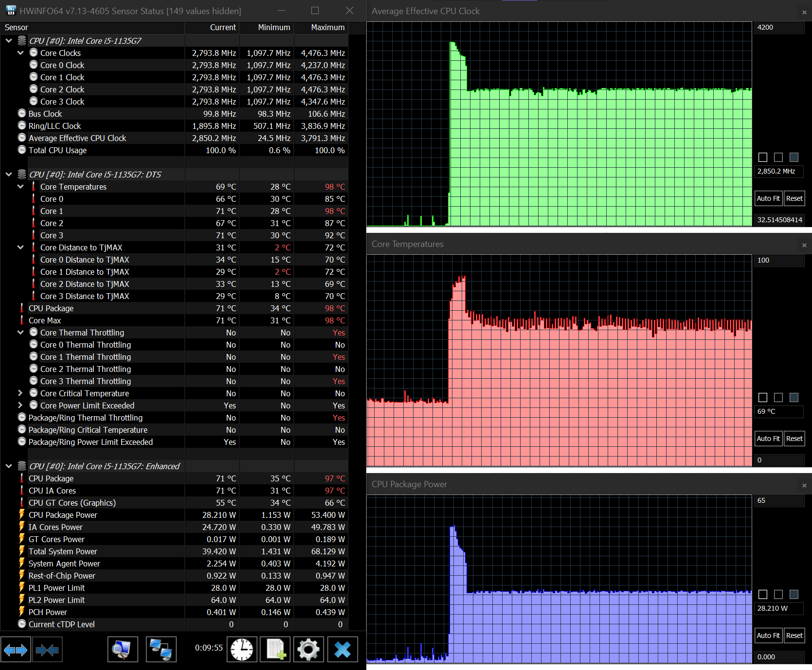The height and width of the screenshot is (670, 812).
Task: Click the lightning icon beside PCH Power
Action: 22,612
